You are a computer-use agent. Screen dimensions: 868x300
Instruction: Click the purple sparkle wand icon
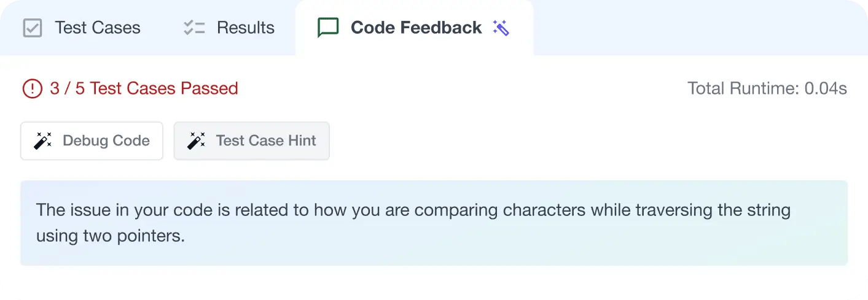tap(501, 28)
